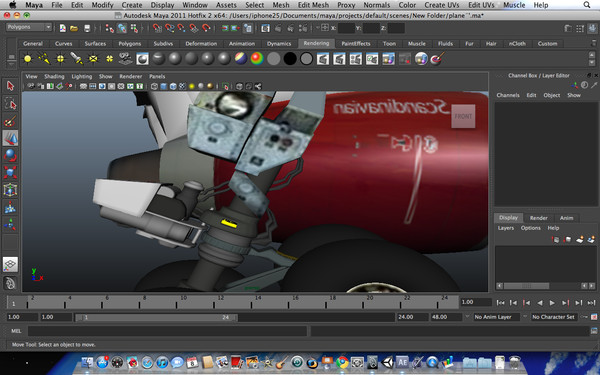Save the scene with the disk icon

pos(87,28)
